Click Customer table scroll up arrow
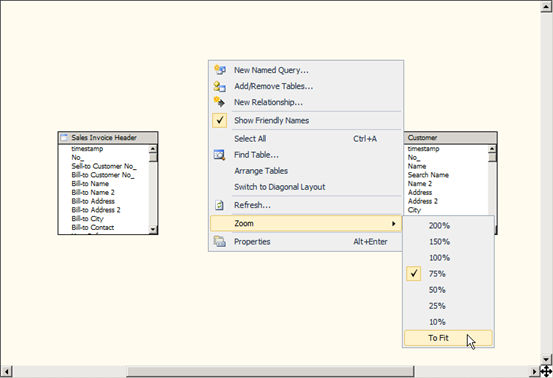Screen dimensions: 553x378 [492, 149]
